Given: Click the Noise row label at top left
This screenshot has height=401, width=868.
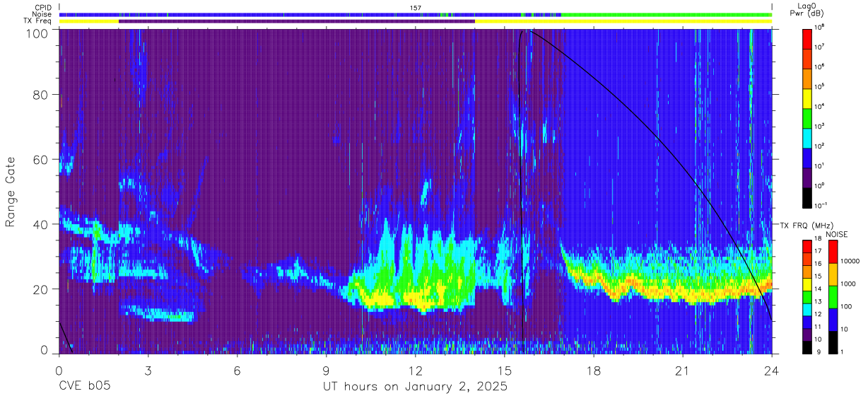Looking at the screenshot, I should pyautogui.click(x=42, y=14).
